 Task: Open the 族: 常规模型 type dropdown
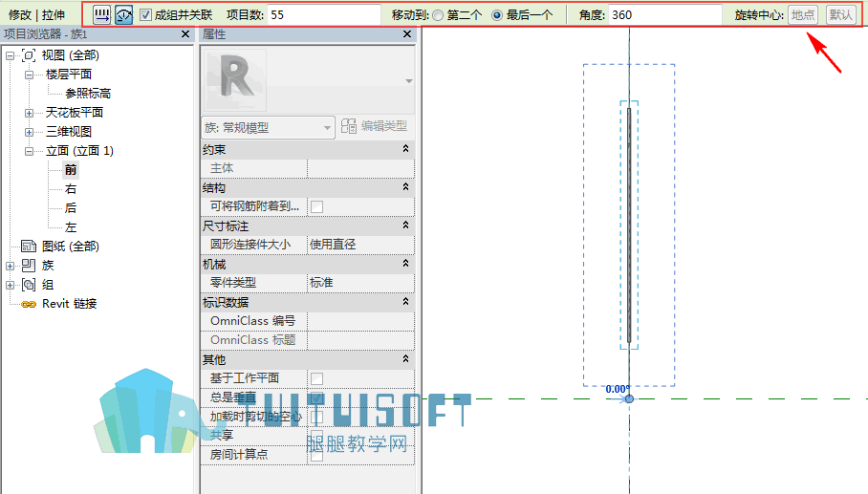point(268,128)
